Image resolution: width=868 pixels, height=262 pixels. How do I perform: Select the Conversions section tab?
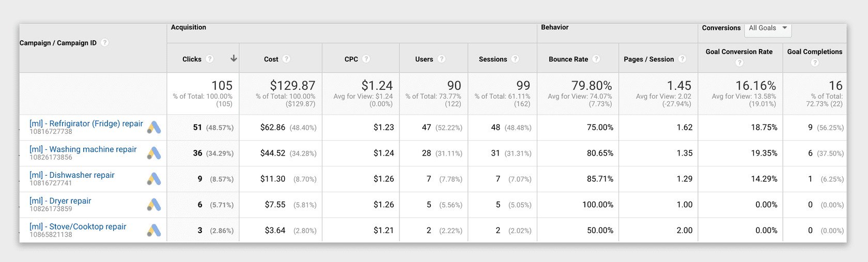tap(721, 28)
